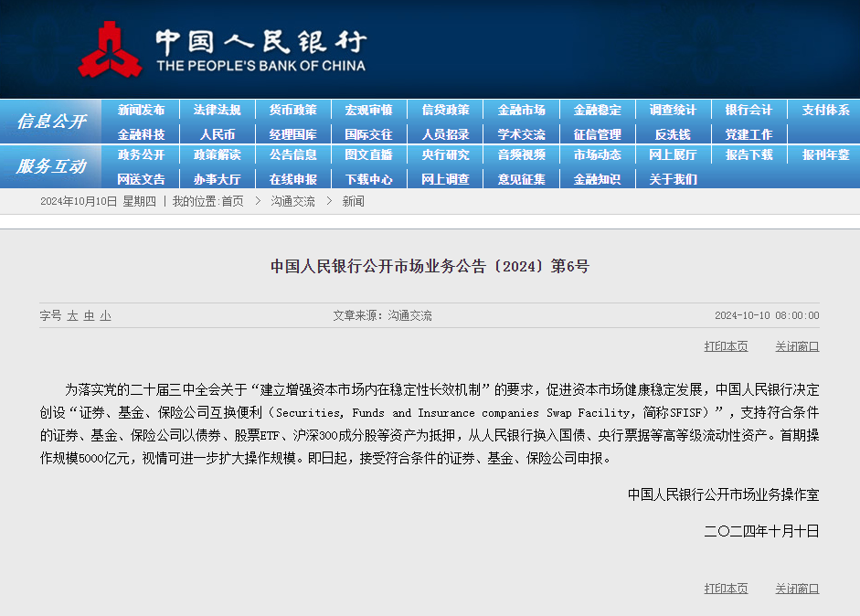Open the 国际交往 menu item
Screen dimensions: 860x616
pyautogui.click(x=369, y=134)
